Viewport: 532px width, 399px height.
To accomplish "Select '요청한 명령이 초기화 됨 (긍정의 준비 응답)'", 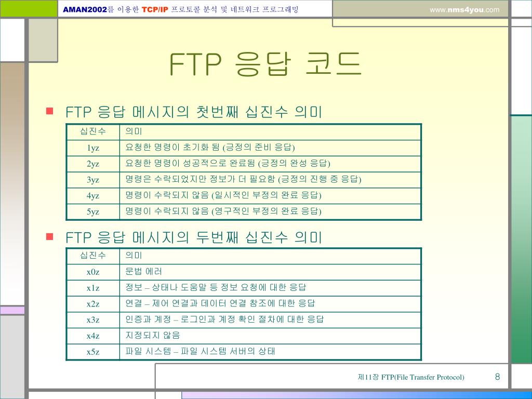I will tap(210, 147).
